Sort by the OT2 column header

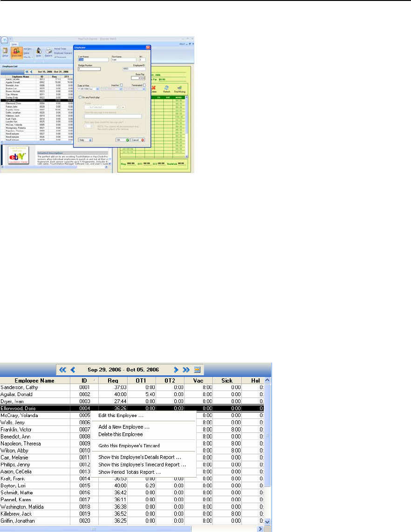click(x=170, y=381)
